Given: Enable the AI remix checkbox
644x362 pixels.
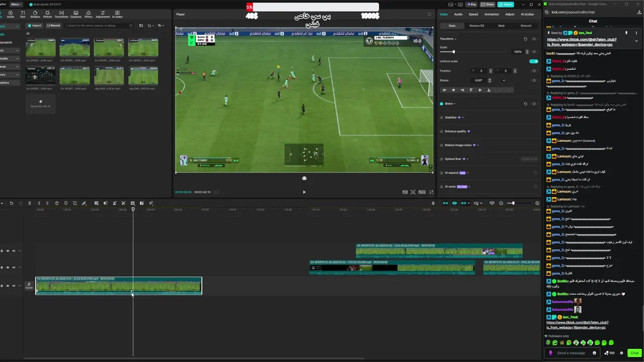Looking at the screenshot, I should tap(442, 187).
